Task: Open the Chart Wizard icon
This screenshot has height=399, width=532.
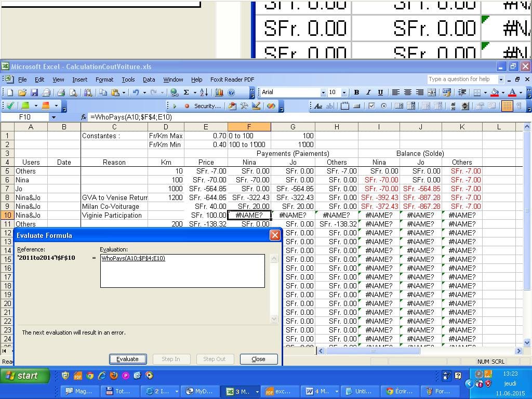Action: [219, 92]
